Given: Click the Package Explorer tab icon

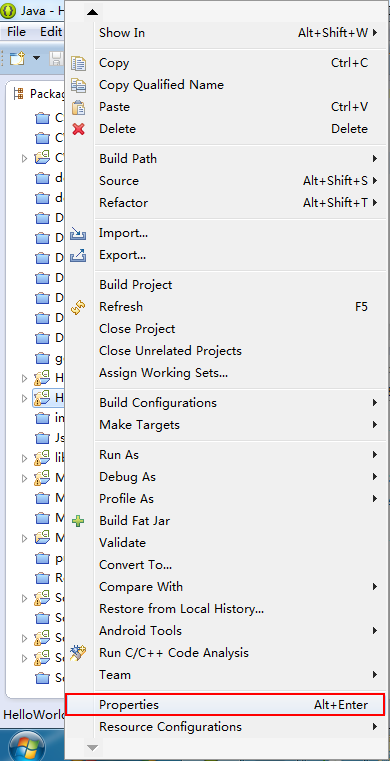Looking at the screenshot, I should pos(18,93).
